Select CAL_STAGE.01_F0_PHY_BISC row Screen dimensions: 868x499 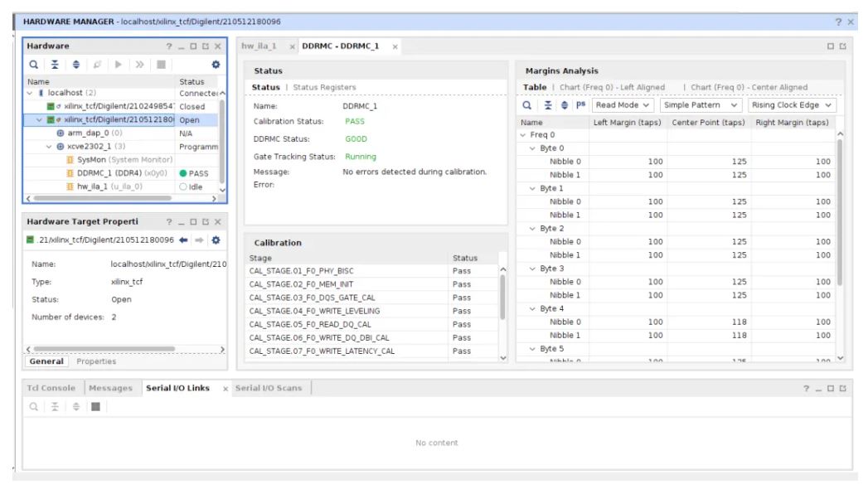(x=373, y=271)
